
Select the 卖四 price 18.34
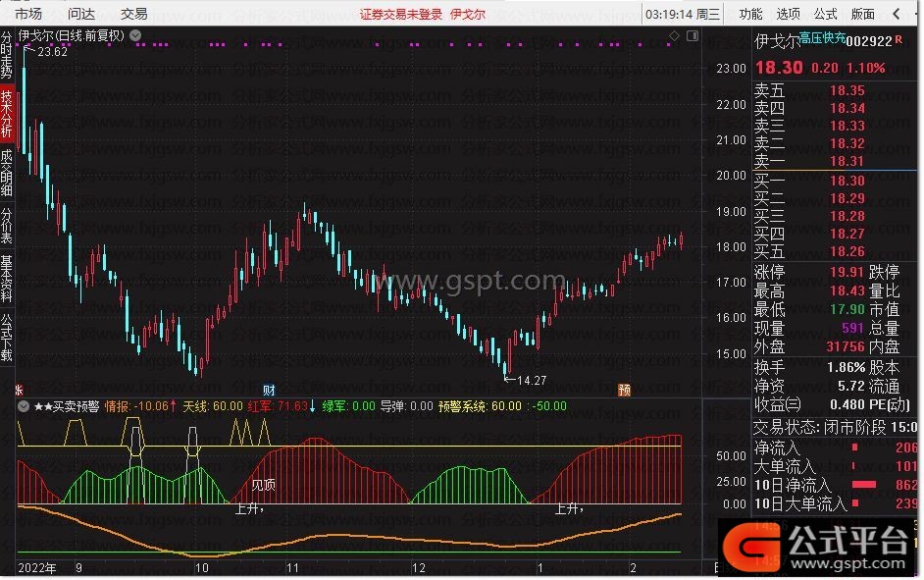pyautogui.click(x=847, y=108)
